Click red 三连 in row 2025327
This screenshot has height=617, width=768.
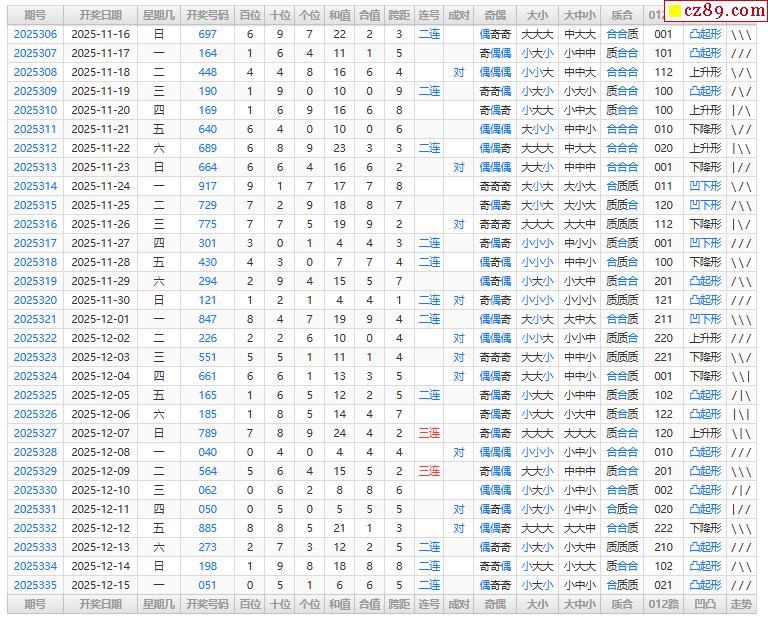point(429,433)
